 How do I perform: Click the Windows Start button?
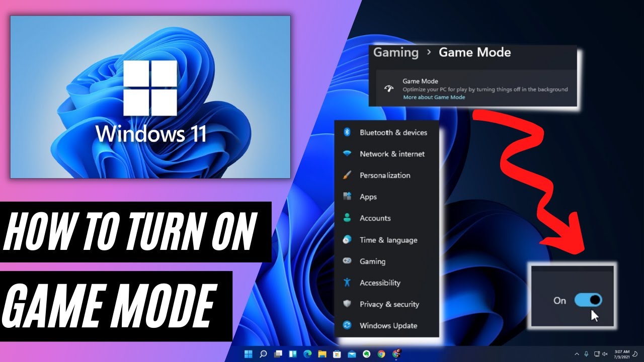point(248,354)
